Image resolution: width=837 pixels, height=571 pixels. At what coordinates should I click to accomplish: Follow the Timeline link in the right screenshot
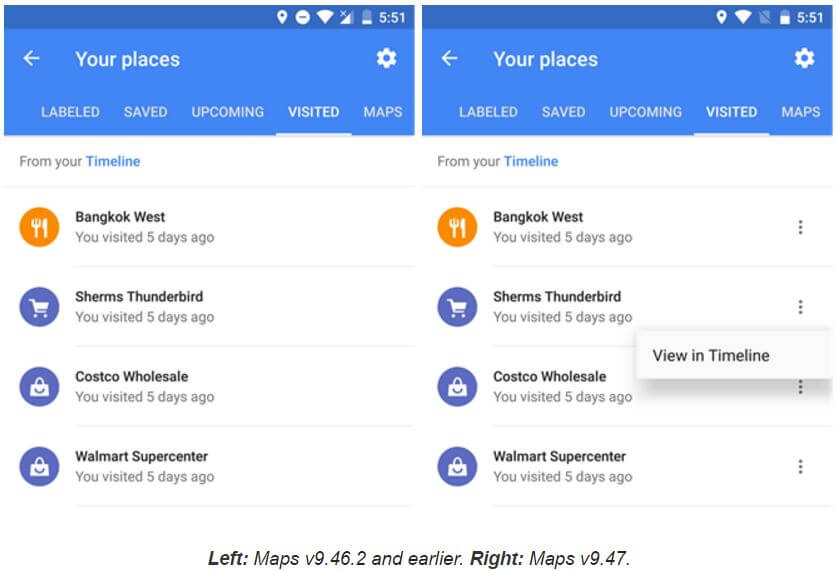click(x=531, y=161)
